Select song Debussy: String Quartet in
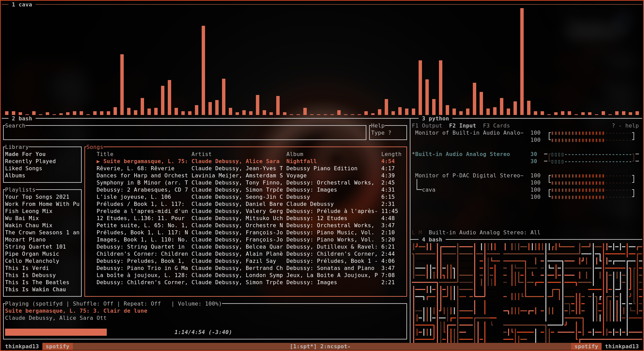The image size is (644, 351). pyautogui.click(x=246, y=247)
